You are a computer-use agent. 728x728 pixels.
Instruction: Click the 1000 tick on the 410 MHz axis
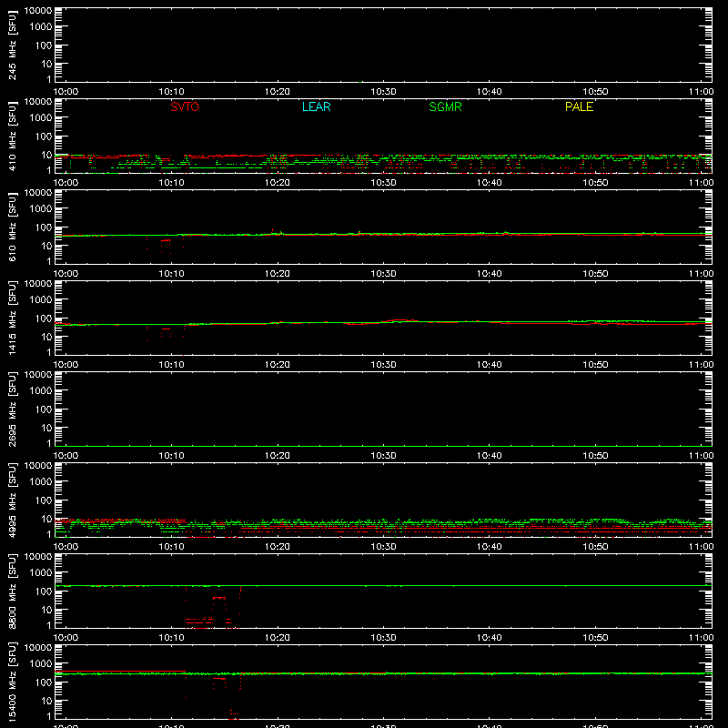point(41,117)
